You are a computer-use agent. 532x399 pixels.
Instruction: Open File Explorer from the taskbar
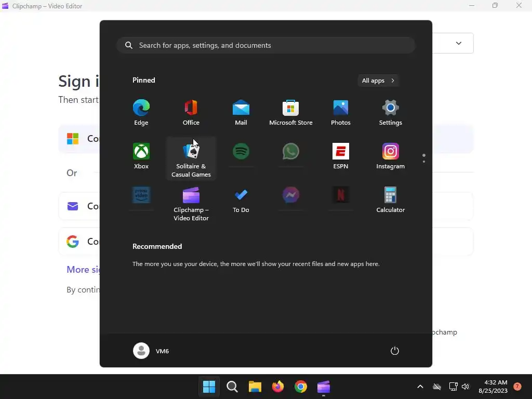pyautogui.click(x=255, y=387)
